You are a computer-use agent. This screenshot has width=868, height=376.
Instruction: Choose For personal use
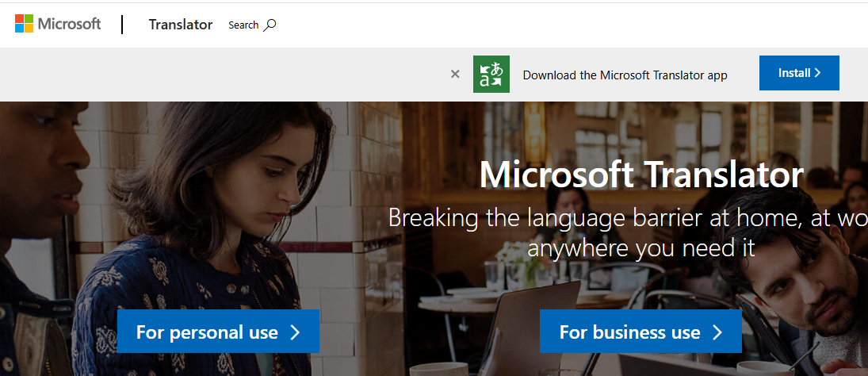coord(218,332)
